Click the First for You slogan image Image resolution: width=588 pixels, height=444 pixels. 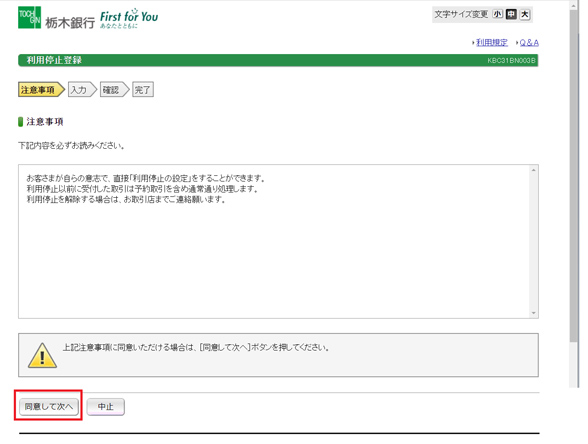tap(129, 18)
